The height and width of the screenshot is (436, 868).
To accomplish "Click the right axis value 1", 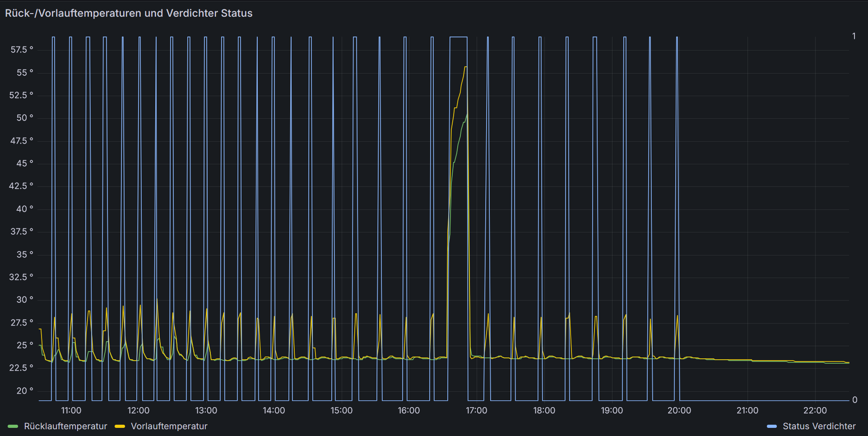I will pyautogui.click(x=854, y=36).
